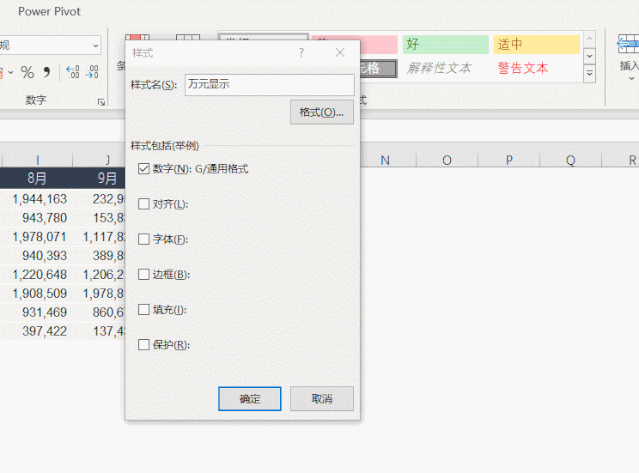
Task: Open number format dialog launcher
Action: tap(101, 102)
